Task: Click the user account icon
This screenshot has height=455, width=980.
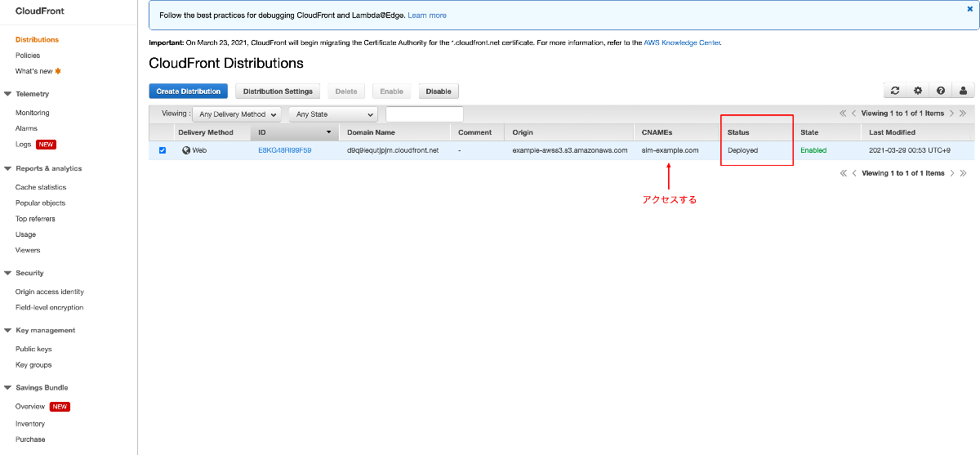Action: (964, 91)
